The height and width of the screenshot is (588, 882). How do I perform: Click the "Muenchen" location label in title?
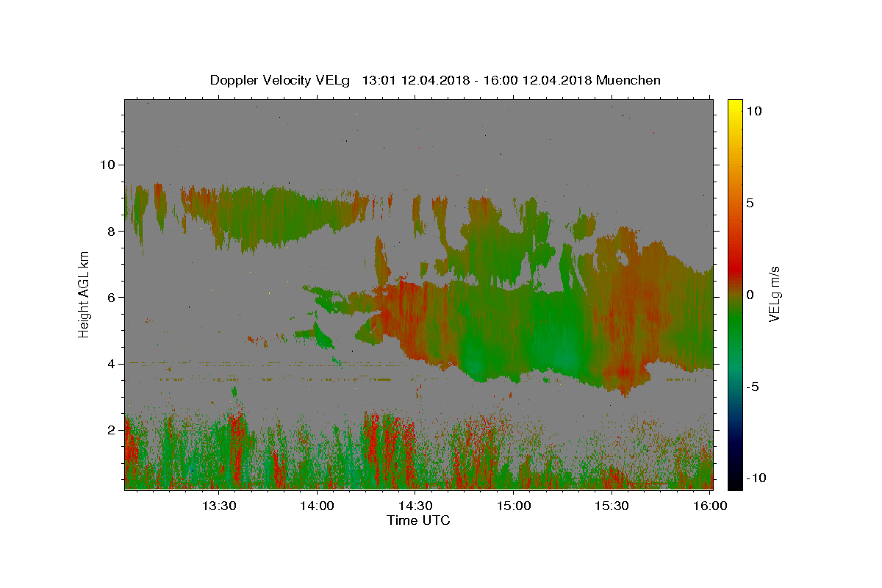[628, 80]
